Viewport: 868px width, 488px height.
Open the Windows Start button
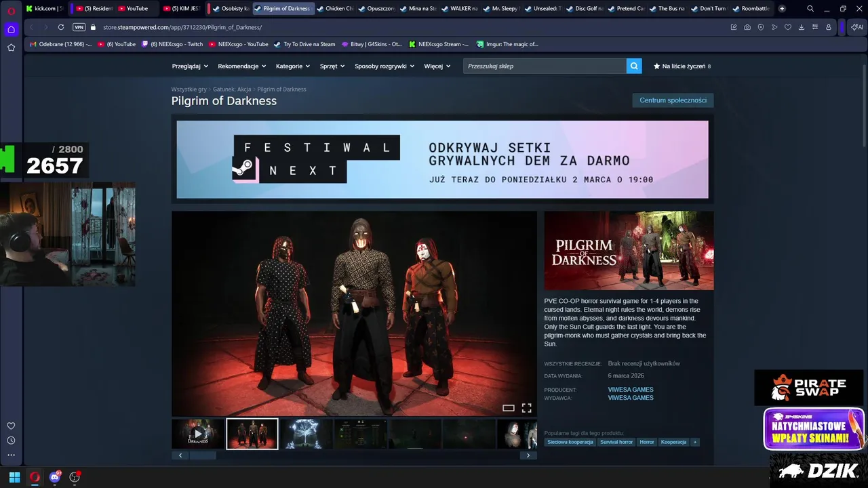14,477
